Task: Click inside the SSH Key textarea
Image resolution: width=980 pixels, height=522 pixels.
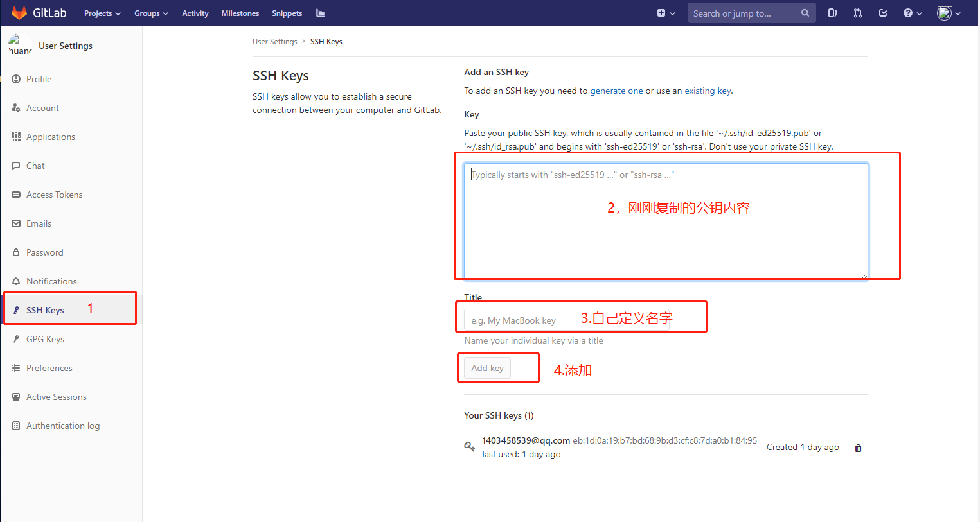Action: pos(666,221)
